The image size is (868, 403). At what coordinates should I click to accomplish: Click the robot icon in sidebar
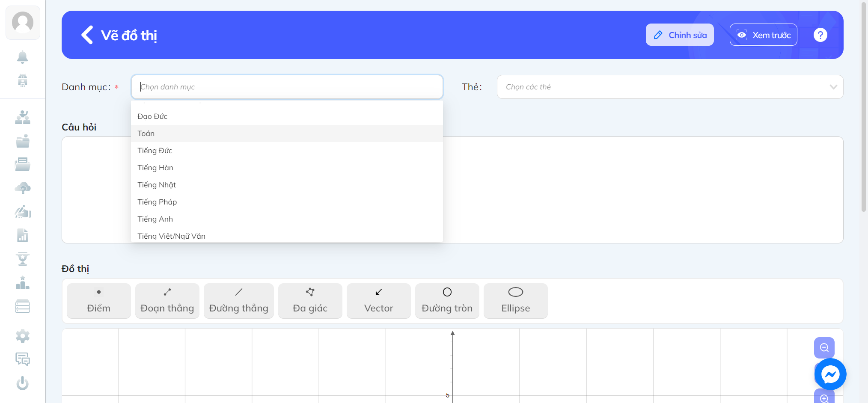[23, 80]
